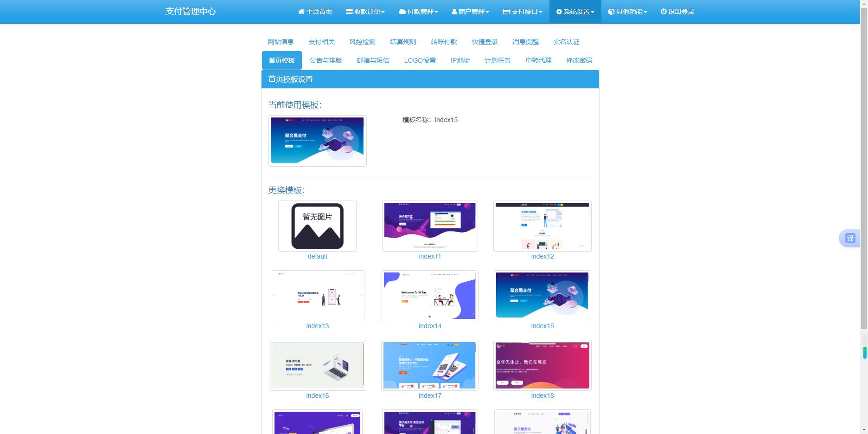Select the 中转代理 tab
The image size is (868, 434).
click(x=539, y=60)
